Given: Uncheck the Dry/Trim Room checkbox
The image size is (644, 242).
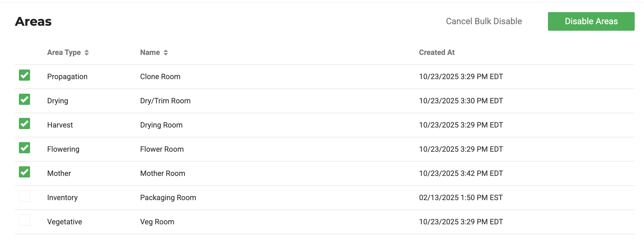Looking at the screenshot, I should point(24,99).
